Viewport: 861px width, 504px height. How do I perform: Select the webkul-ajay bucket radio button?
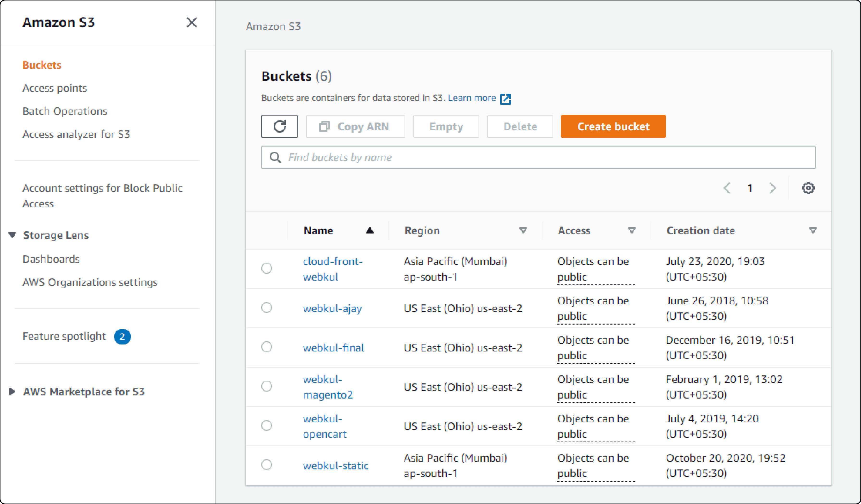[x=266, y=307]
